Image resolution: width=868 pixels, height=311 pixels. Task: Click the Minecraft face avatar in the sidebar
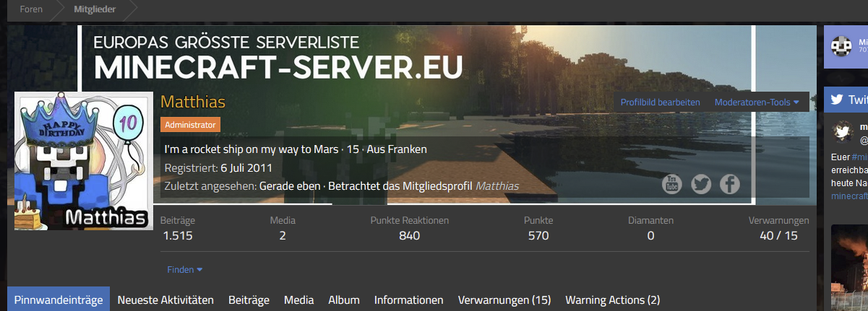point(842,46)
